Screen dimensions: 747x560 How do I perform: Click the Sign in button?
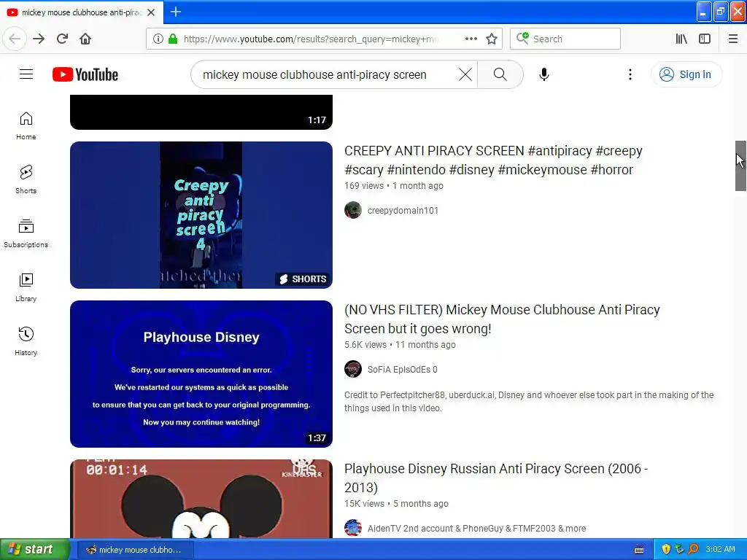[686, 74]
